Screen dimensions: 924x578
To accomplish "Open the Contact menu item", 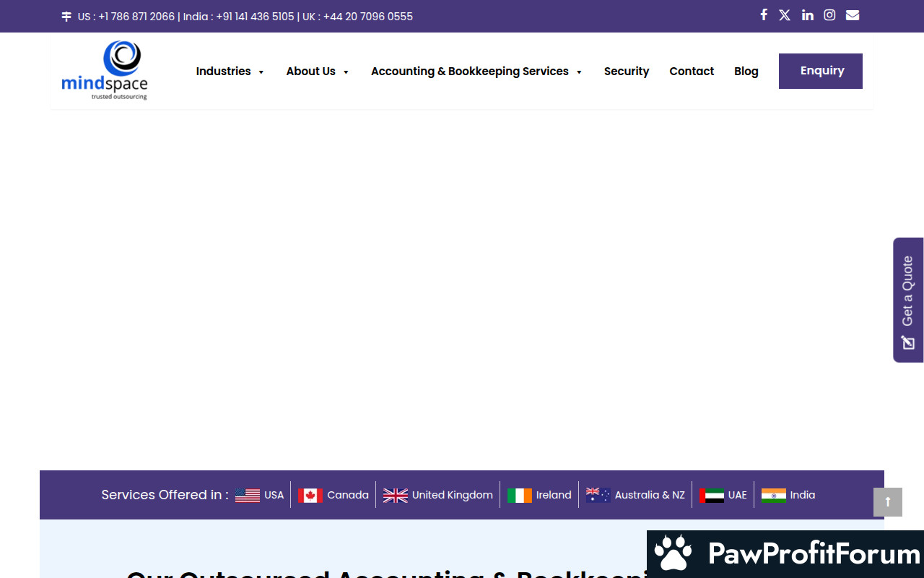I will [x=691, y=72].
